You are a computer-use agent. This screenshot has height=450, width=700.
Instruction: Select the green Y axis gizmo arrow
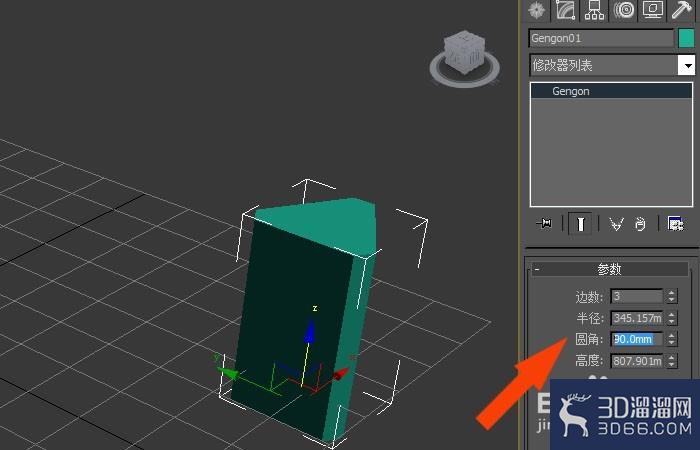point(227,372)
